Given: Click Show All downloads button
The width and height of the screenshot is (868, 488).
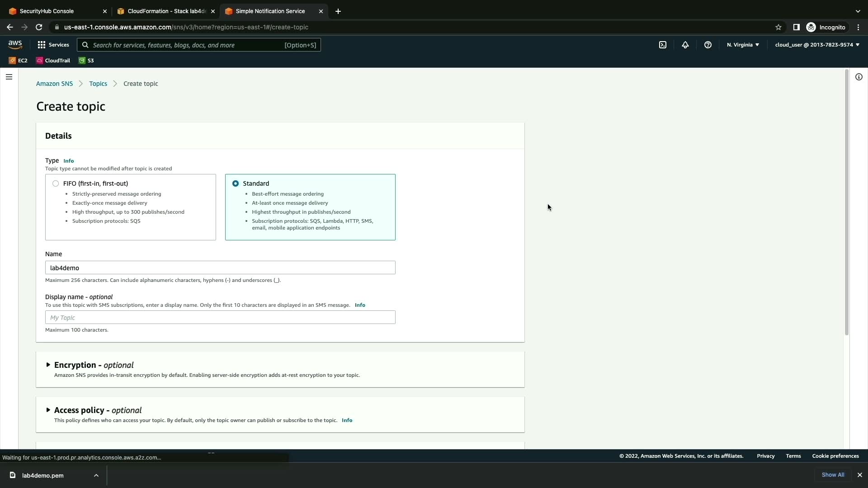Looking at the screenshot, I should (x=833, y=475).
